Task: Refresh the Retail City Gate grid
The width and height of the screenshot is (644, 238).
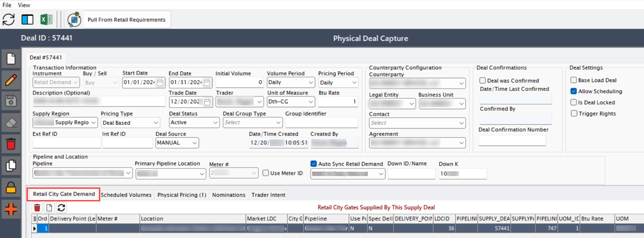Action: [61, 208]
